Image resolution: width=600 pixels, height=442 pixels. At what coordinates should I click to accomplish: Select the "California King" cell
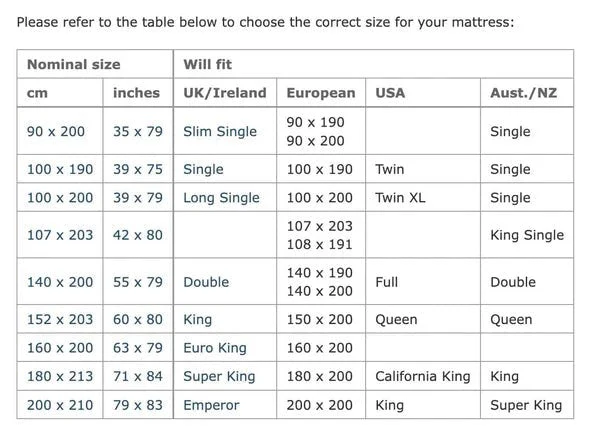(422, 377)
